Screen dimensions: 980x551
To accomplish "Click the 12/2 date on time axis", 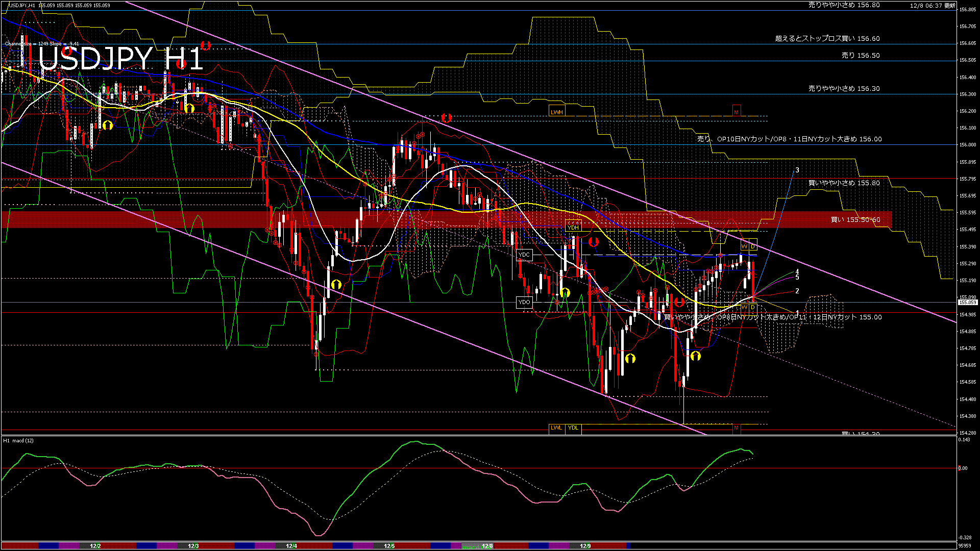I will (95, 546).
